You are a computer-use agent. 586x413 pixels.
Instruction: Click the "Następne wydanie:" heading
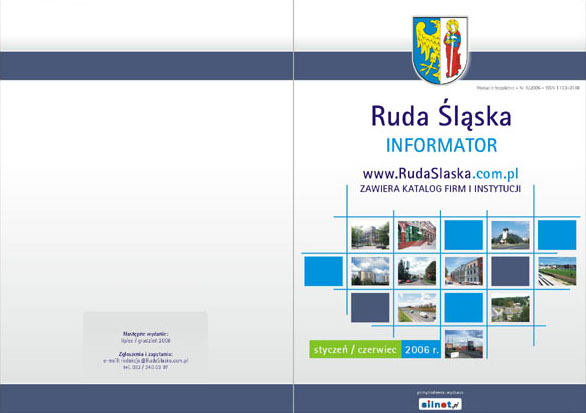145,334
